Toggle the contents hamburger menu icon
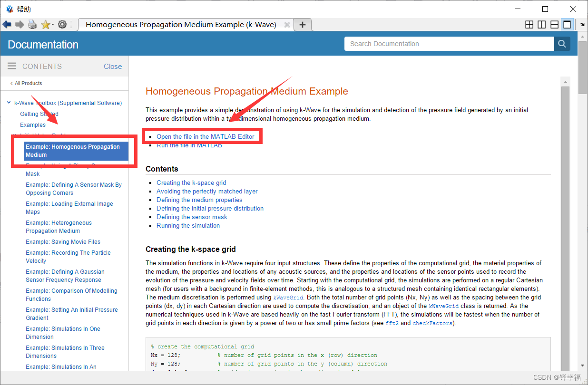Viewport: 588px width, 385px height. pyautogui.click(x=12, y=66)
